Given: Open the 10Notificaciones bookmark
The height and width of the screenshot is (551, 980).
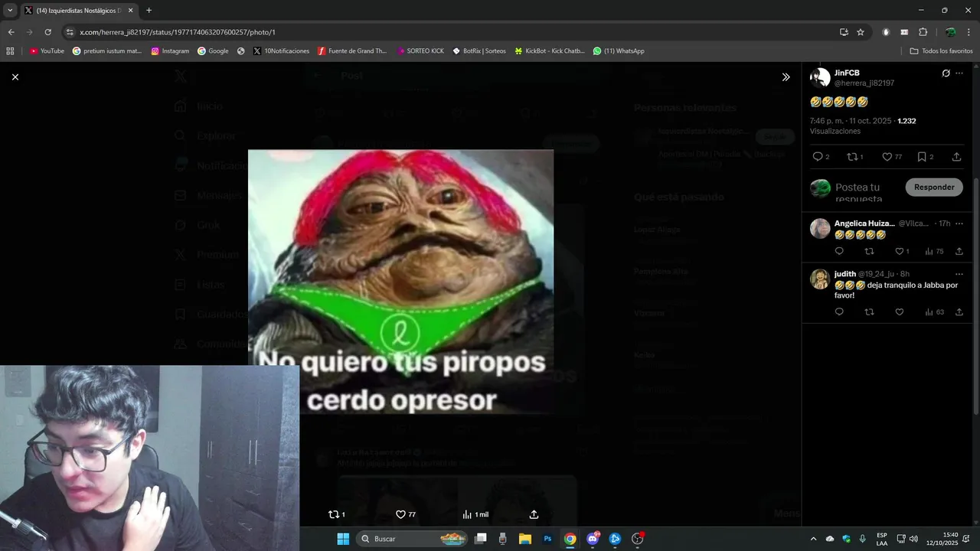Looking at the screenshot, I should pyautogui.click(x=281, y=51).
